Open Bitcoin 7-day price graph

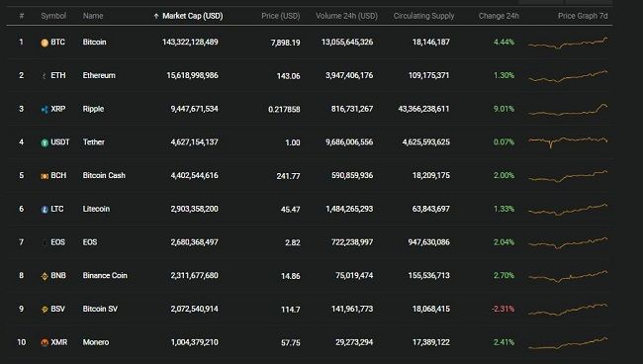[x=568, y=44]
